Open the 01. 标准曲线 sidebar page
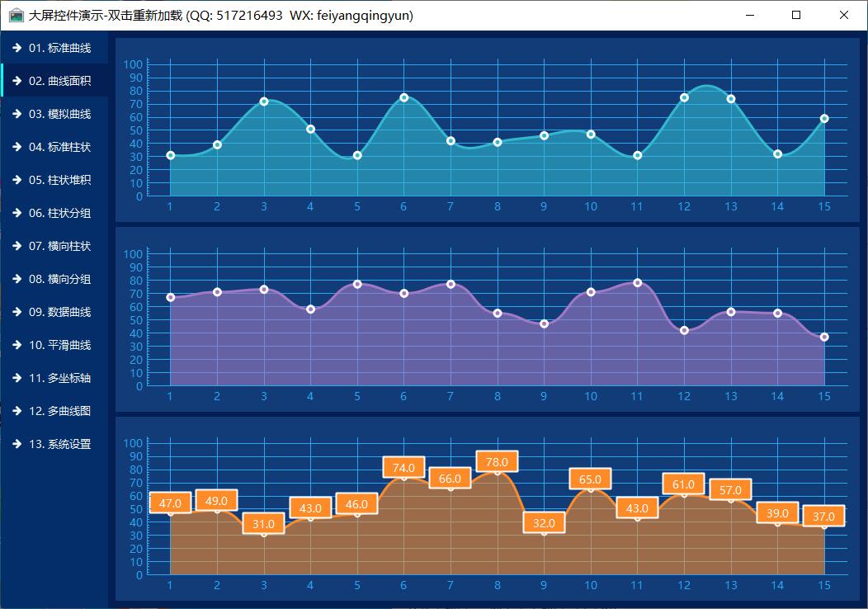 [x=59, y=48]
